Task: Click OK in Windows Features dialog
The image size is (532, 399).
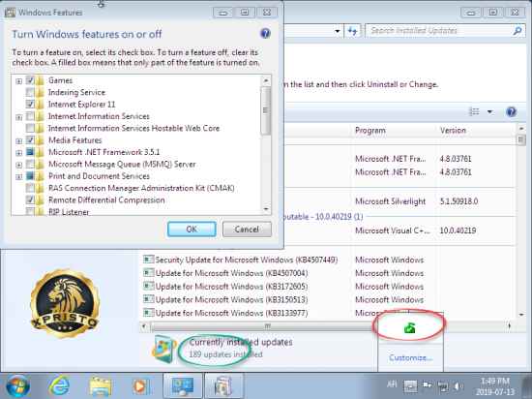Action: coord(192,230)
